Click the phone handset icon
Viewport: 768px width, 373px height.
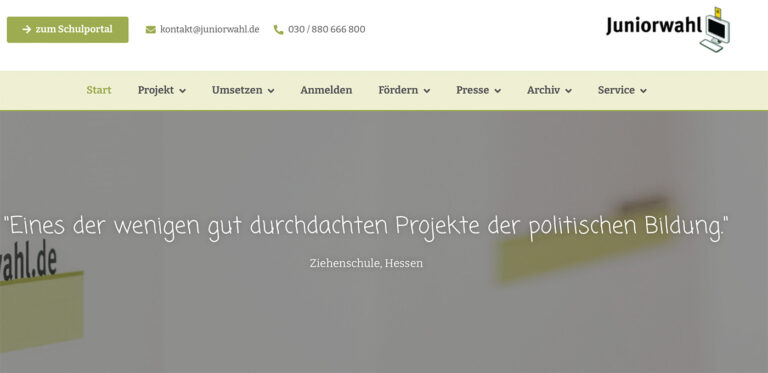278,30
